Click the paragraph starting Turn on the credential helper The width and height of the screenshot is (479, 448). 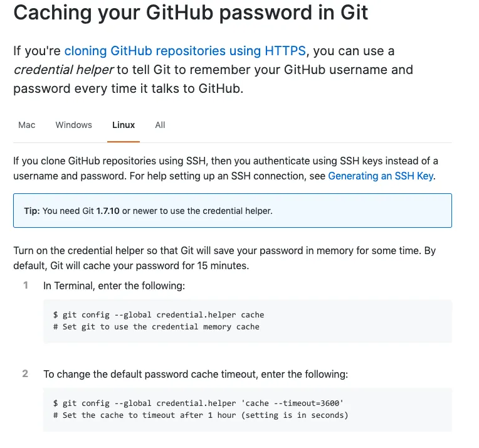224,258
